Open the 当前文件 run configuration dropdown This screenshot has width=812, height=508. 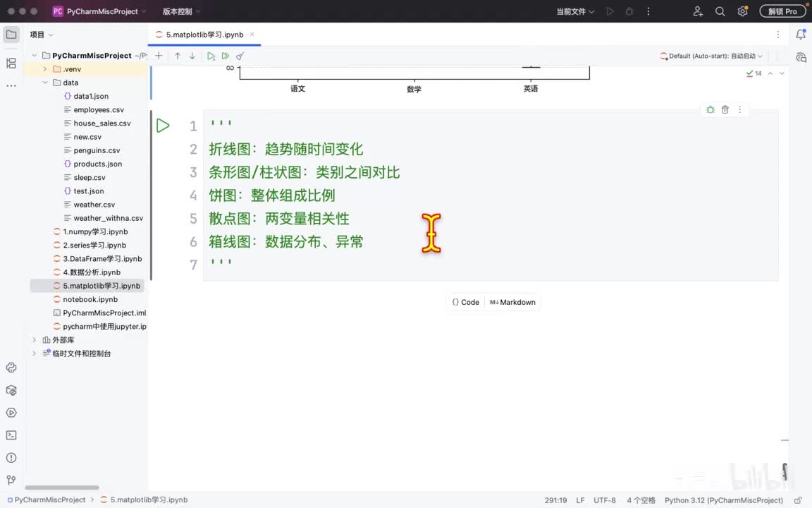(x=575, y=11)
